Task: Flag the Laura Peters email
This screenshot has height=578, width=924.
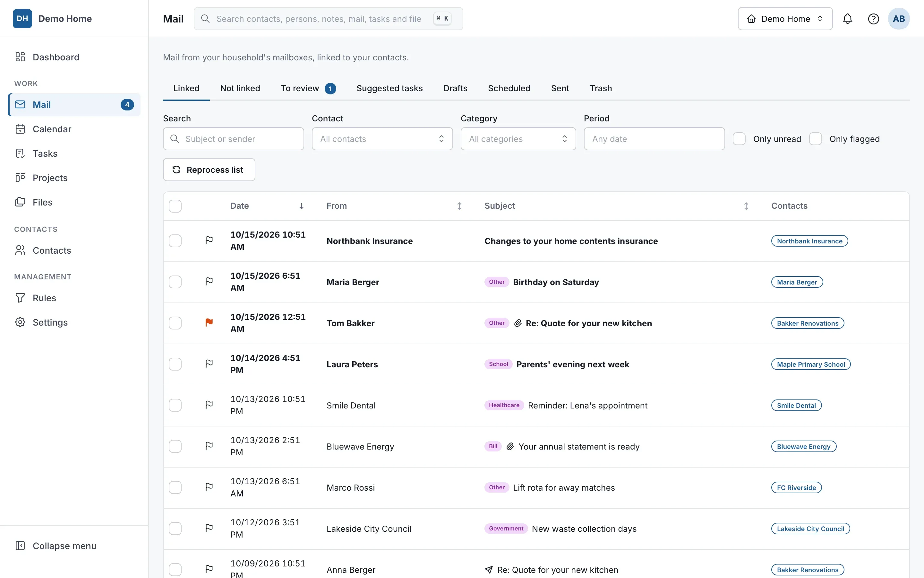Action: [209, 363]
